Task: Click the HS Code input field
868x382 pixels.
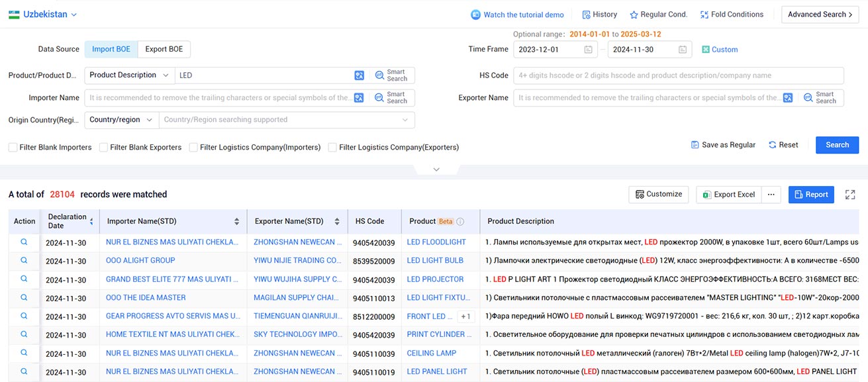Action: click(679, 75)
